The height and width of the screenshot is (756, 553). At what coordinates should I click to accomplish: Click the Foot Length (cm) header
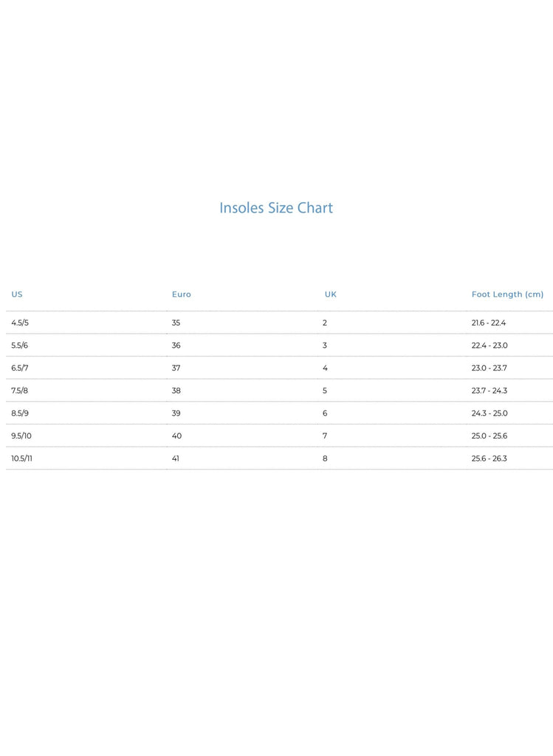[x=507, y=295]
